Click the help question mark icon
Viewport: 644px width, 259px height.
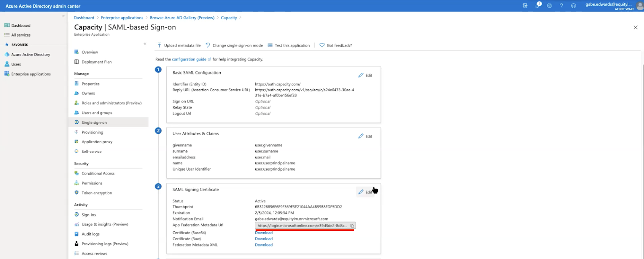[561, 6]
